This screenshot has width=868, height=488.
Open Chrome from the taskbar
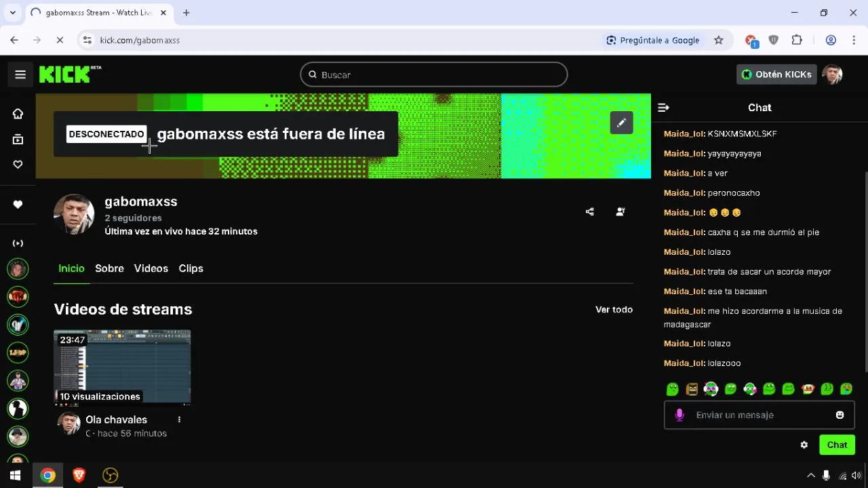pos(47,475)
